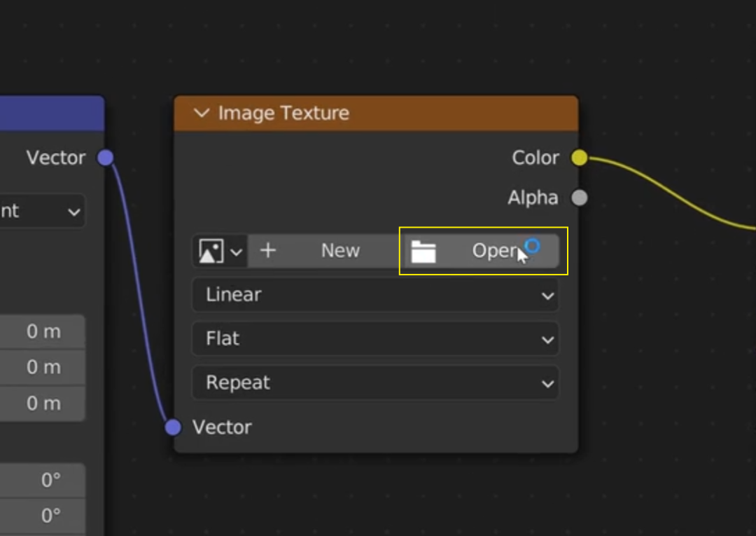Click the yellow Color output socket
Viewport: 756px width, 536px height.
coord(579,158)
